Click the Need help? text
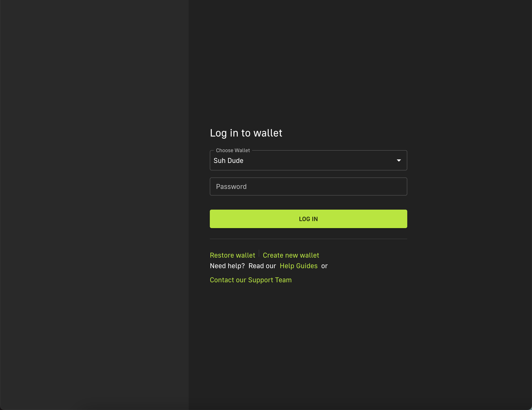532x410 pixels. click(x=227, y=266)
